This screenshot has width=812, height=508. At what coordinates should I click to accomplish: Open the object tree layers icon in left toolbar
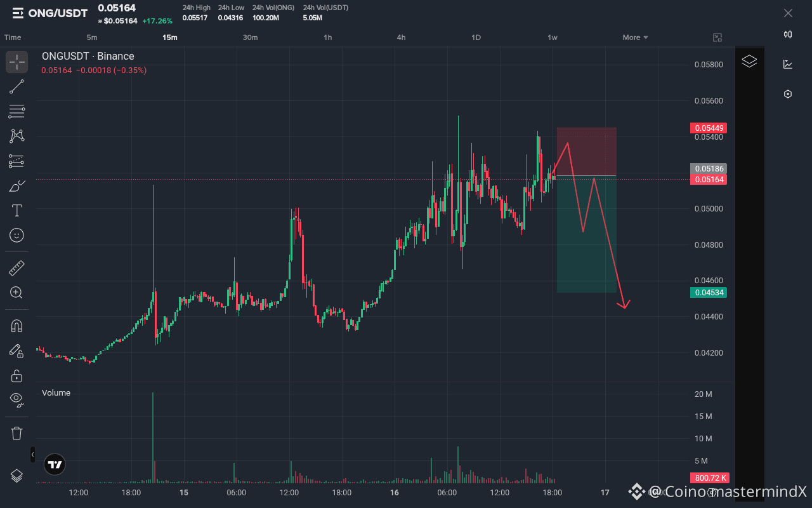click(x=17, y=476)
